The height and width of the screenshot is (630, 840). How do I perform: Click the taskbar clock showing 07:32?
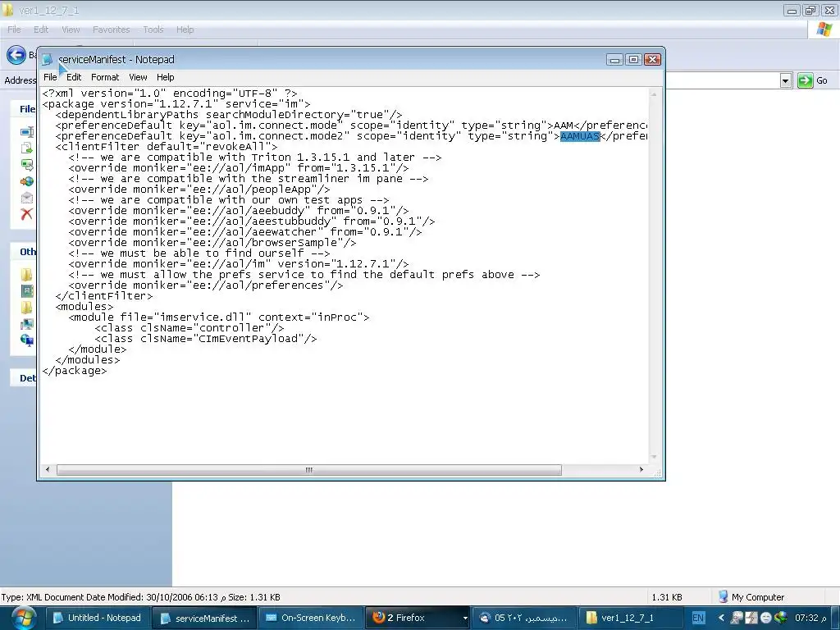(x=811, y=618)
